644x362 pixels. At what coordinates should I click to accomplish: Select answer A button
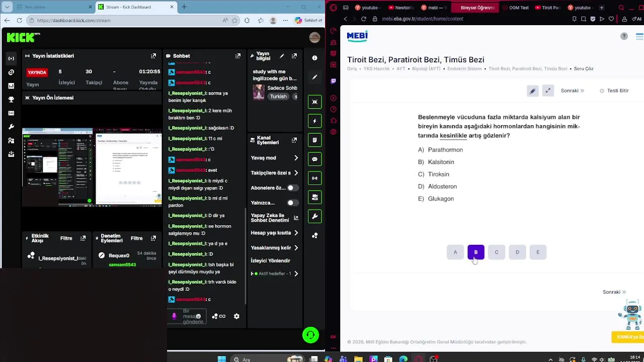click(455, 252)
